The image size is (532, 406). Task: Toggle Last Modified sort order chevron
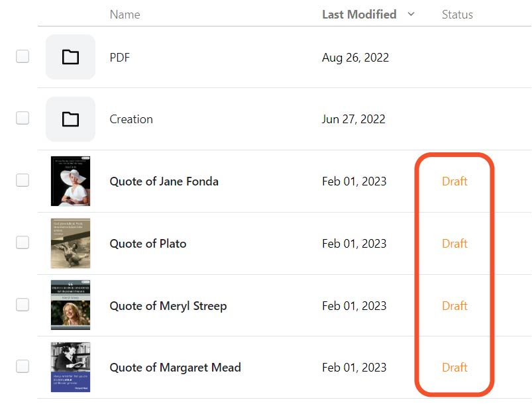click(x=411, y=15)
